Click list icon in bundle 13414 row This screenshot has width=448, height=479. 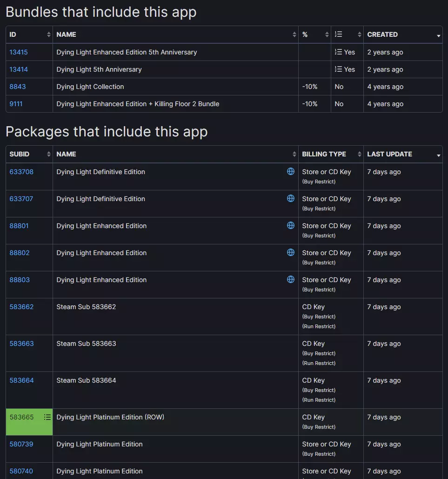tap(338, 69)
